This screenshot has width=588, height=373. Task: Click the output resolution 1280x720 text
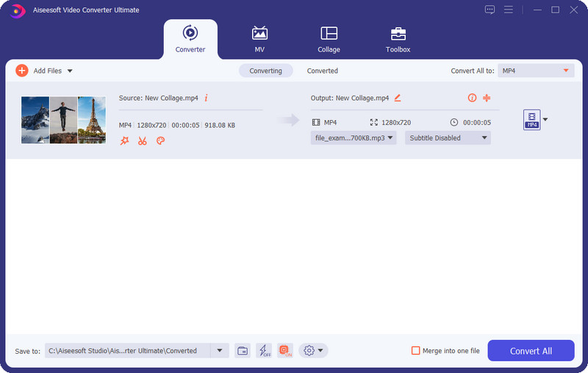(x=396, y=122)
